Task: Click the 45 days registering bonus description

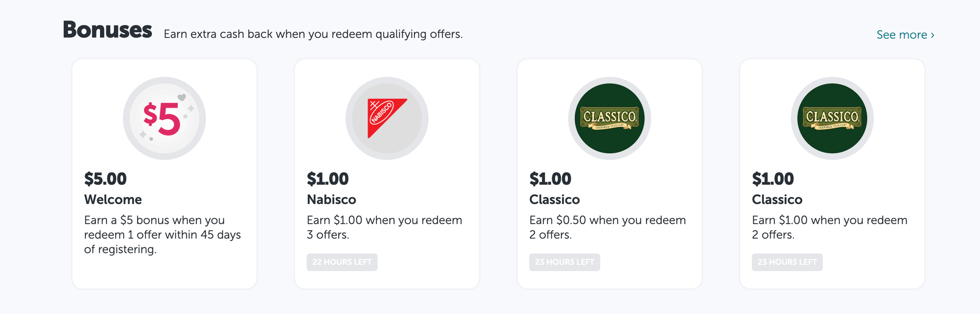Action: (162, 235)
